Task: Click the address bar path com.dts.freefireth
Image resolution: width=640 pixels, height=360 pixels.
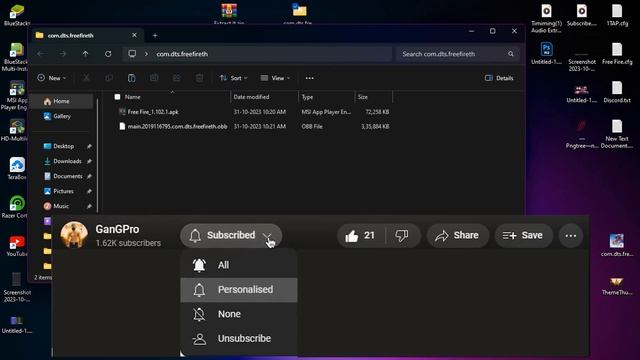Action: (x=182, y=54)
